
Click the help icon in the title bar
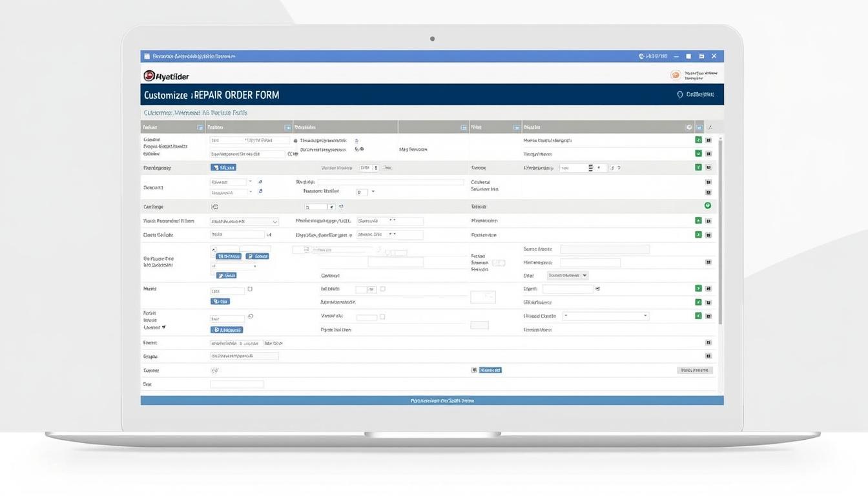tap(641, 56)
